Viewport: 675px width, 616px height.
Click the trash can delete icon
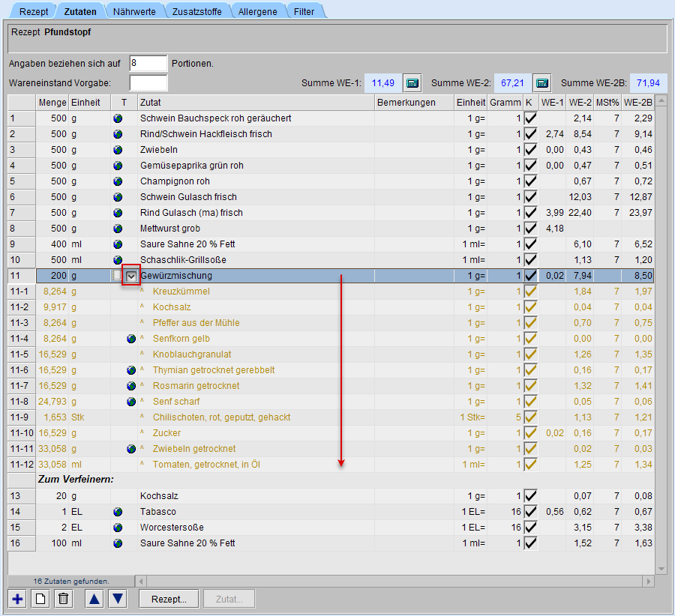point(64,599)
